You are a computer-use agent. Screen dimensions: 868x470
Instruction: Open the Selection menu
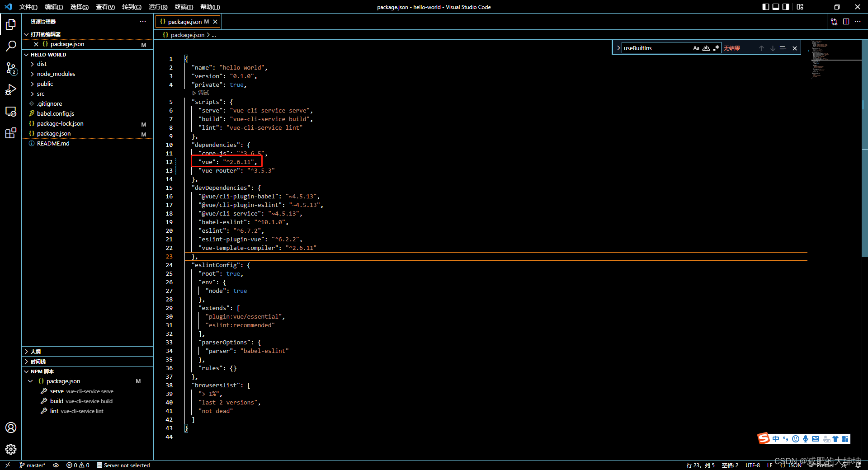80,7
